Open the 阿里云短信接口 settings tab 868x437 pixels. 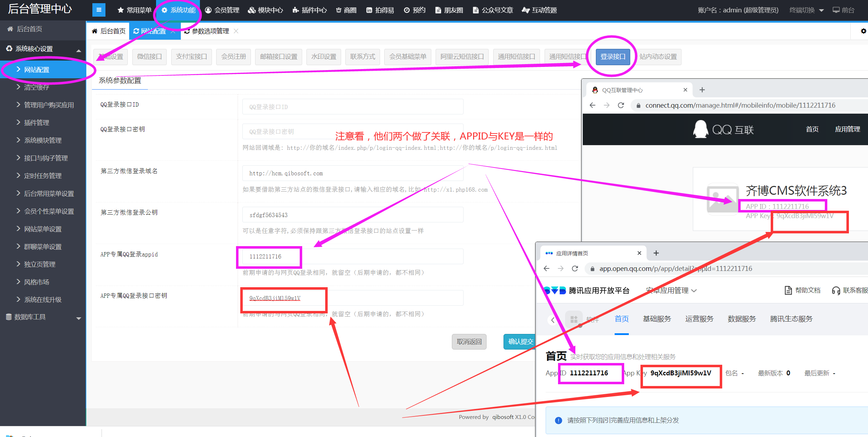462,57
